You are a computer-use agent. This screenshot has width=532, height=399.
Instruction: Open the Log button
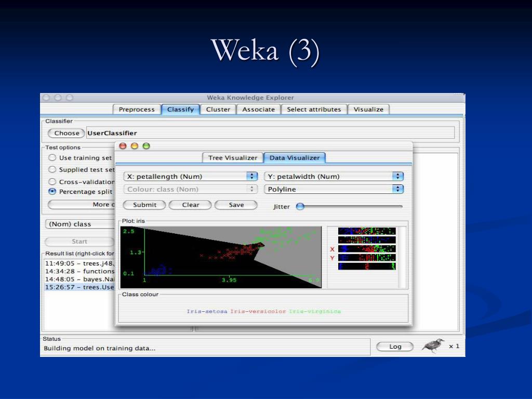tap(395, 347)
